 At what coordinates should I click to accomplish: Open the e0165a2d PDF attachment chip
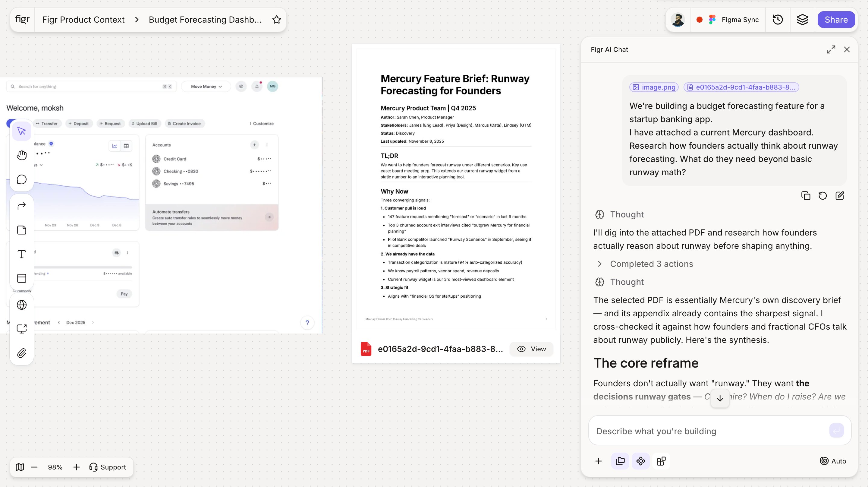tap(741, 87)
